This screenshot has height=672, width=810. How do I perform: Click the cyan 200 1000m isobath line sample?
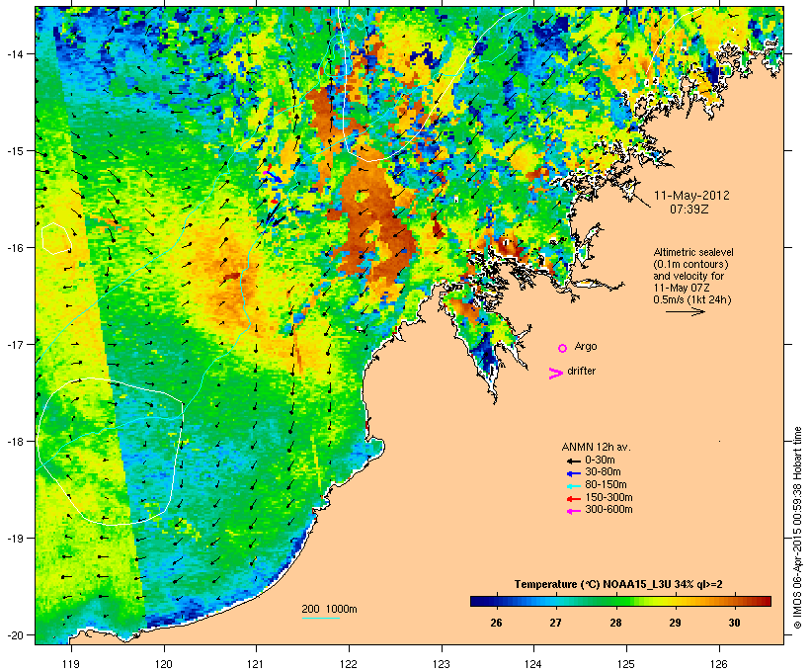click(321, 618)
